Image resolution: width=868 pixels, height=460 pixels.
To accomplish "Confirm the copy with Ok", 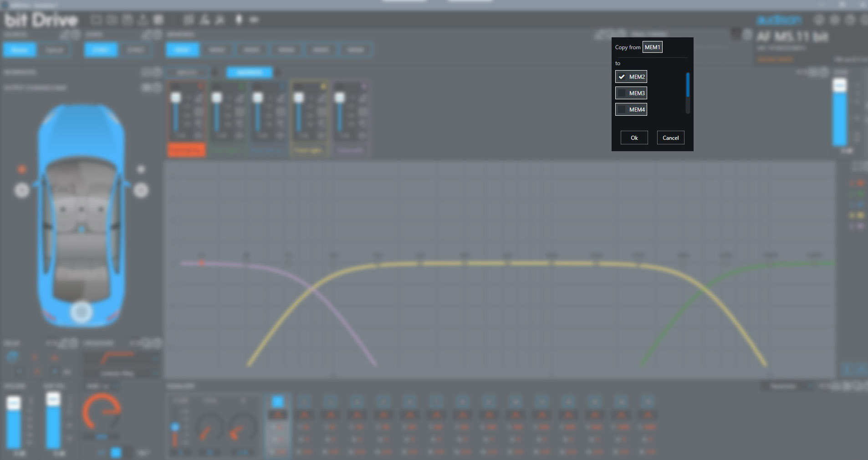I will click(634, 138).
